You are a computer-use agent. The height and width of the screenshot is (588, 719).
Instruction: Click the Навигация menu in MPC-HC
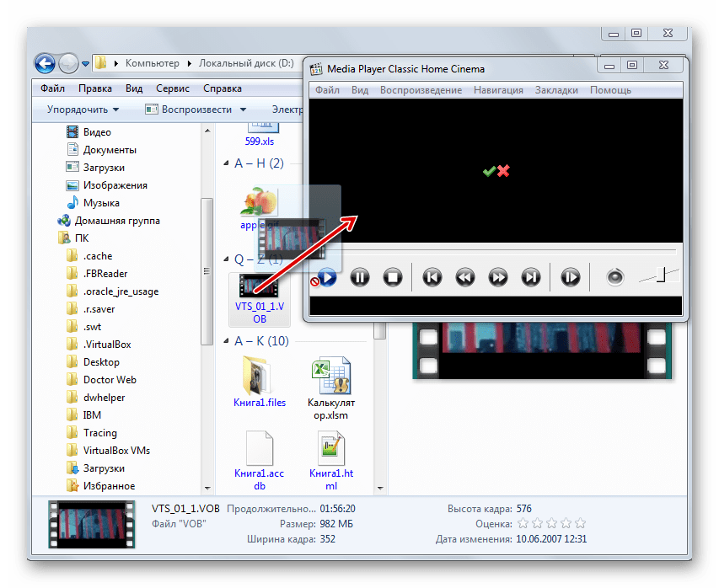(498, 89)
